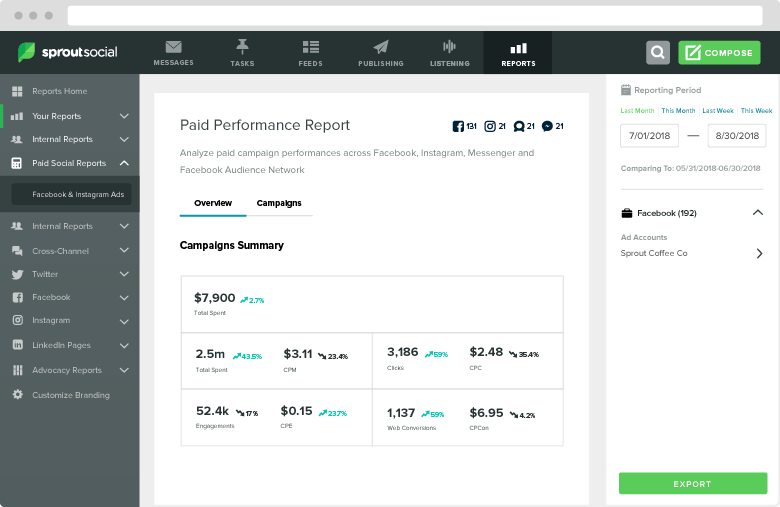This screenshot has width=780, height=507.
Task: Open Sprout Coffee Co ad account
Action: (x=692, y=254)
